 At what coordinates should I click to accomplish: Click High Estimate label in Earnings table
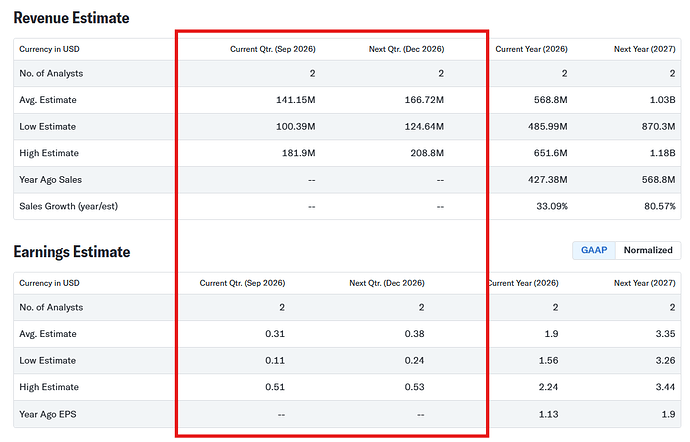click(x=49, y=387)
